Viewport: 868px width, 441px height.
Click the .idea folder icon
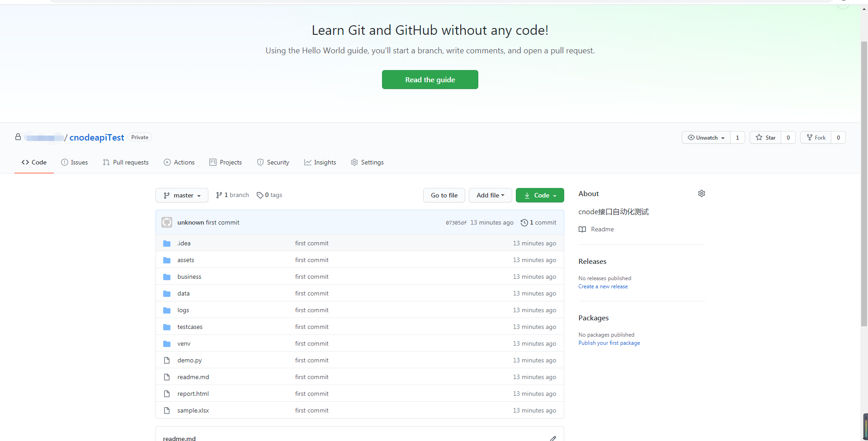167,244
